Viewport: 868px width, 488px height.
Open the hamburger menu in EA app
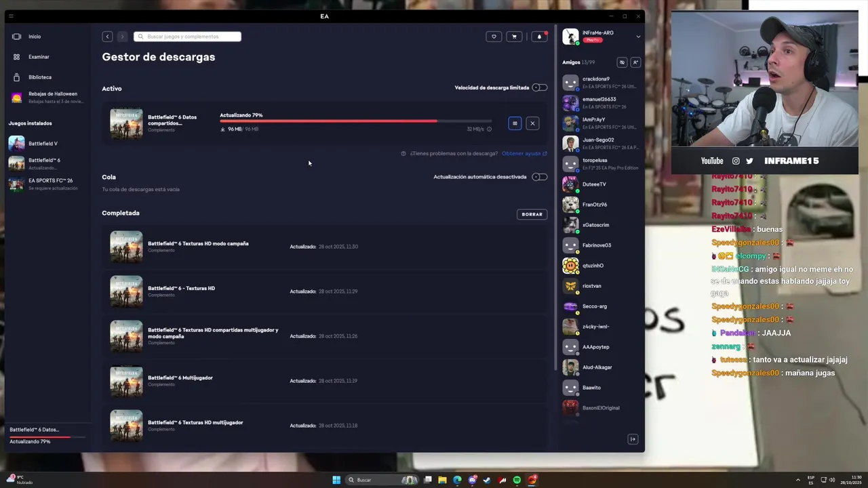[x=11, y=16]
